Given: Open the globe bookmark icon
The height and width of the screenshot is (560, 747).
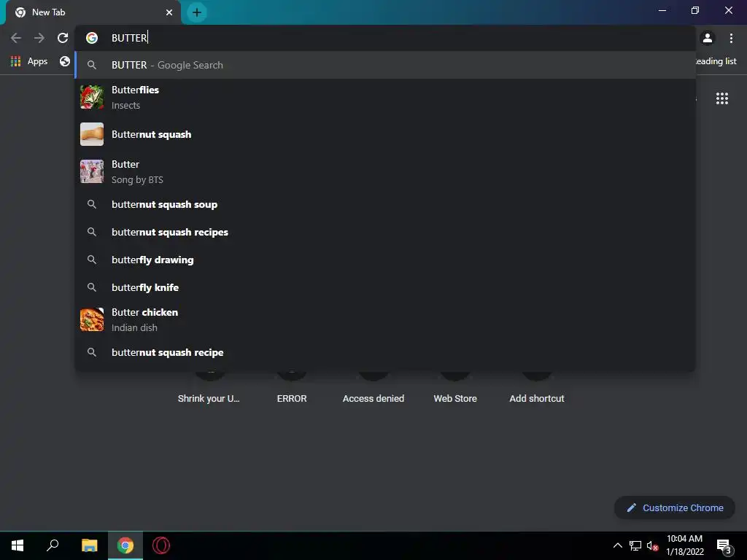Looking at the screenshot, I should click(x=65, y=61).
